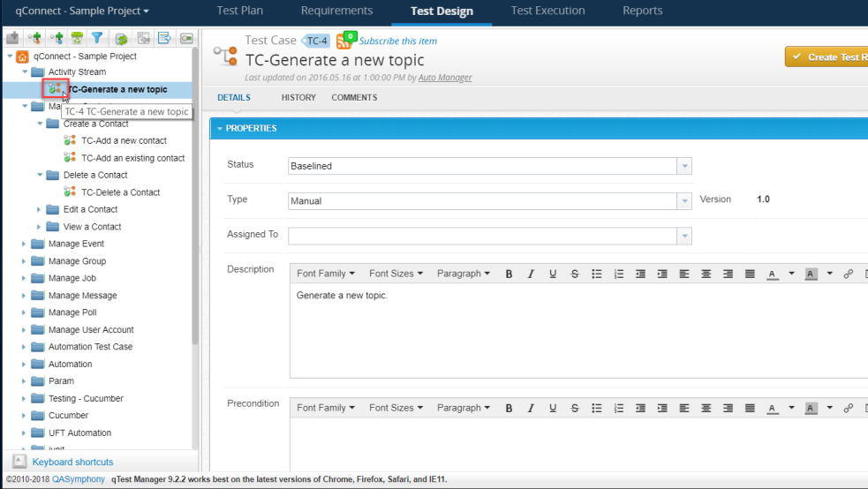Open the HISTORY tab
The height and width of the screenshot is (489, 868).
[x=298, y=97]
